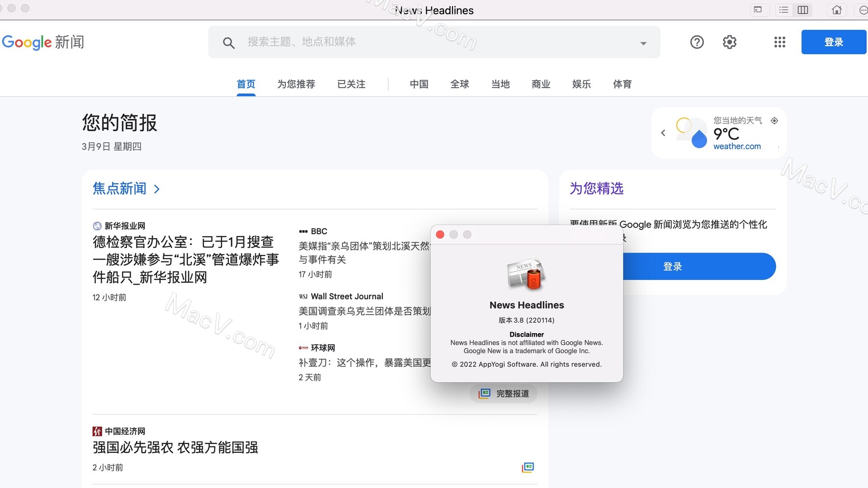Open the 体育 tab
The width and height of the screenshot is (868, 488).
point(623,84)
